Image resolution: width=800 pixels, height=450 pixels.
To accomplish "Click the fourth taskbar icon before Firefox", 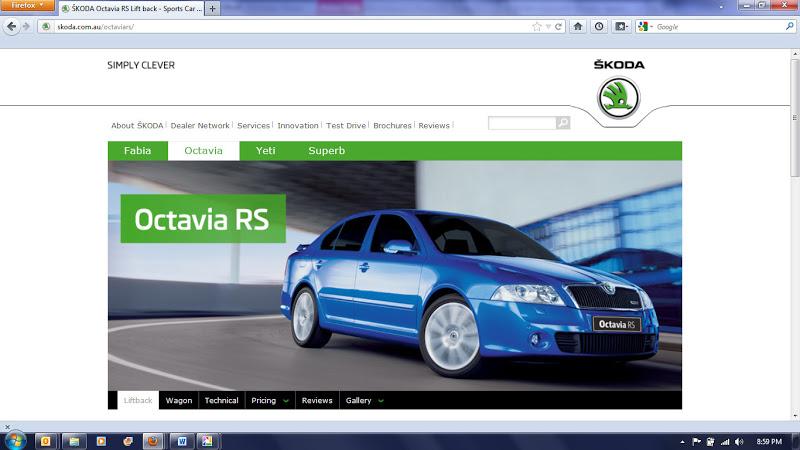I will point(128,441).
